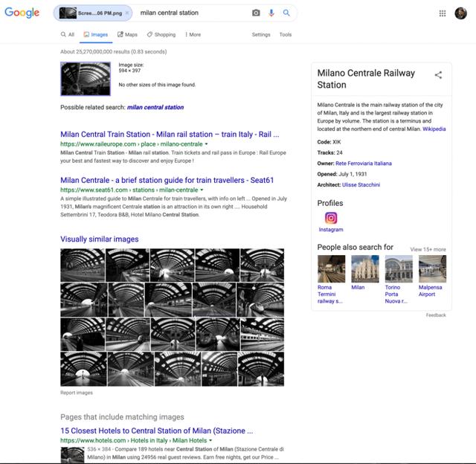Open the More search categories menu
476x464 pixels.
click(193, 34)
